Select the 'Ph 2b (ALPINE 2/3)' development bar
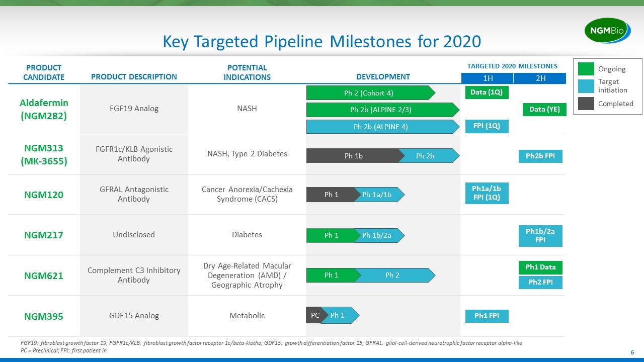Viewport: 644px width, 362px height. (x=382, y=110)
